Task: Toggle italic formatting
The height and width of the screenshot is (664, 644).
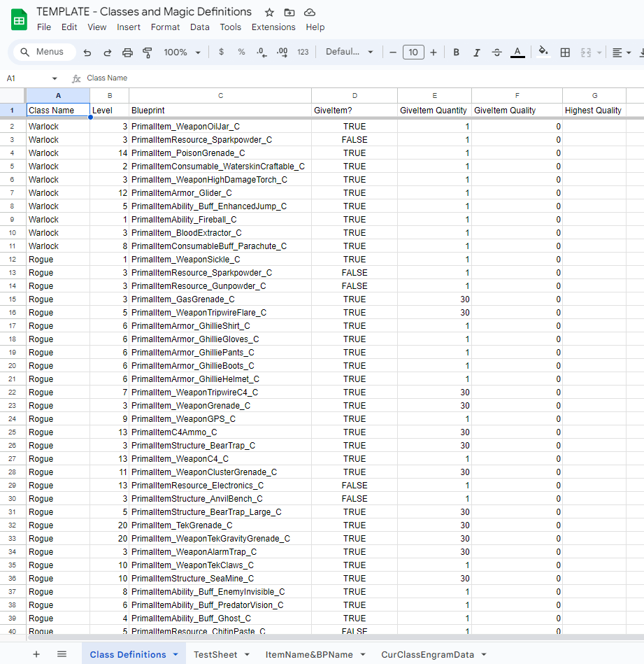Action: coord(477,52)
